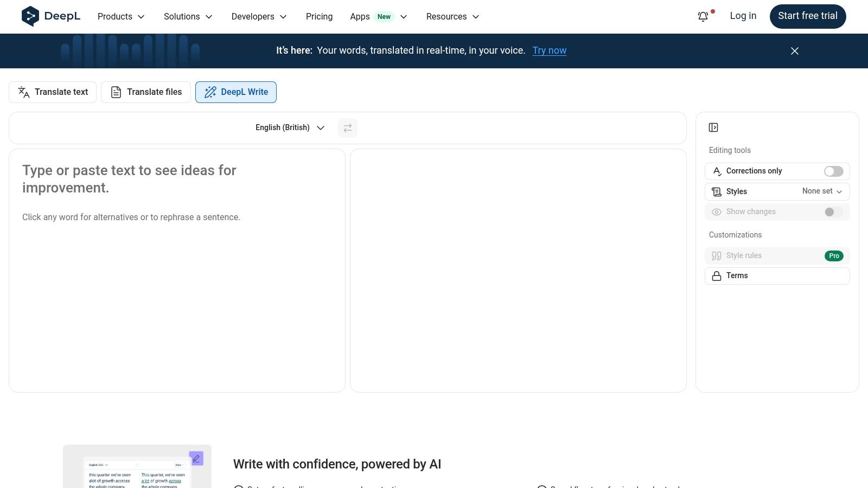Click the purple edit icon on thumbnail

(x=196, y=458)
